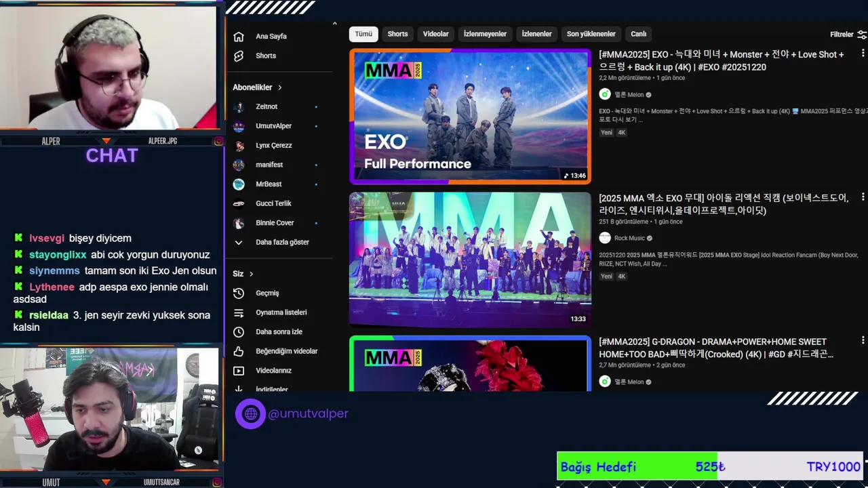Image resolution: width=868 pixels, height=488 pixels.
Task: Click the Yeni badge under EXO video
Action: tap(606, 133)
